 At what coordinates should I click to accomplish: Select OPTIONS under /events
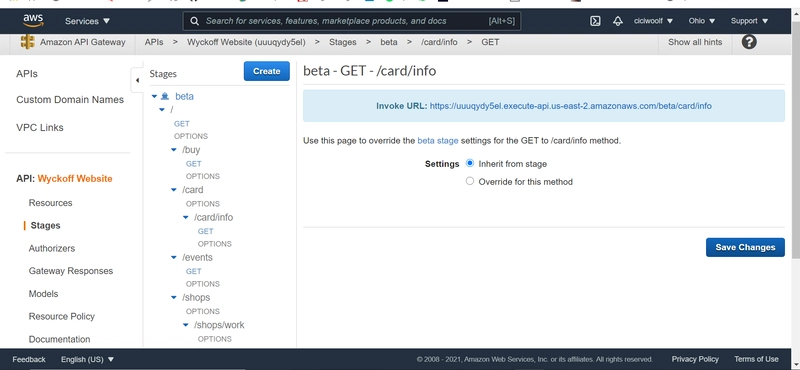tap(203, 284)
